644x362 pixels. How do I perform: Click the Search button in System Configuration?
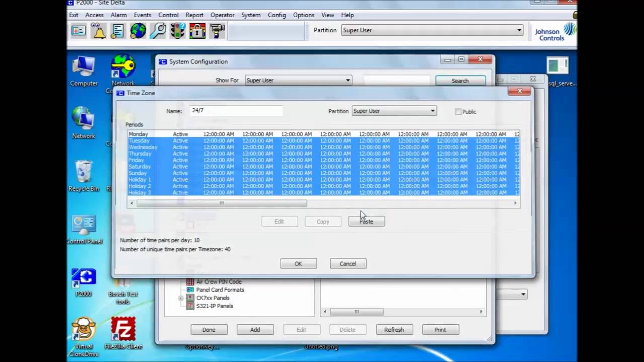[460, 80]
